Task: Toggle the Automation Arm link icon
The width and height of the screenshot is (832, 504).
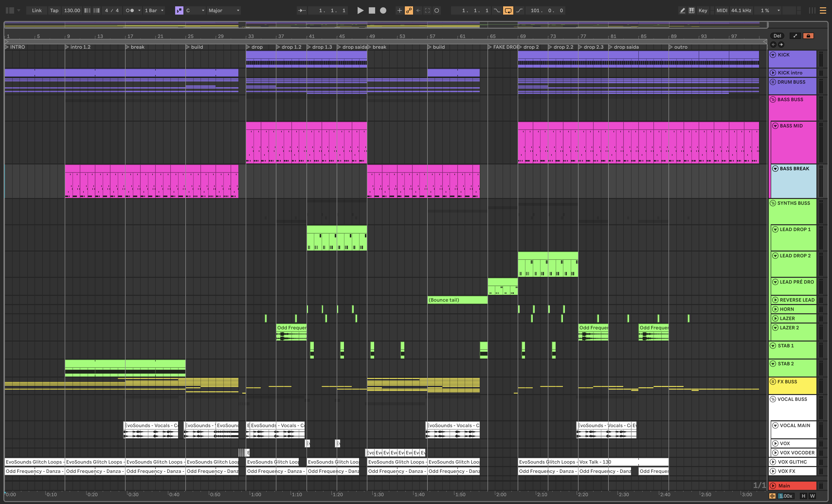Action: [x=408, y=10]
